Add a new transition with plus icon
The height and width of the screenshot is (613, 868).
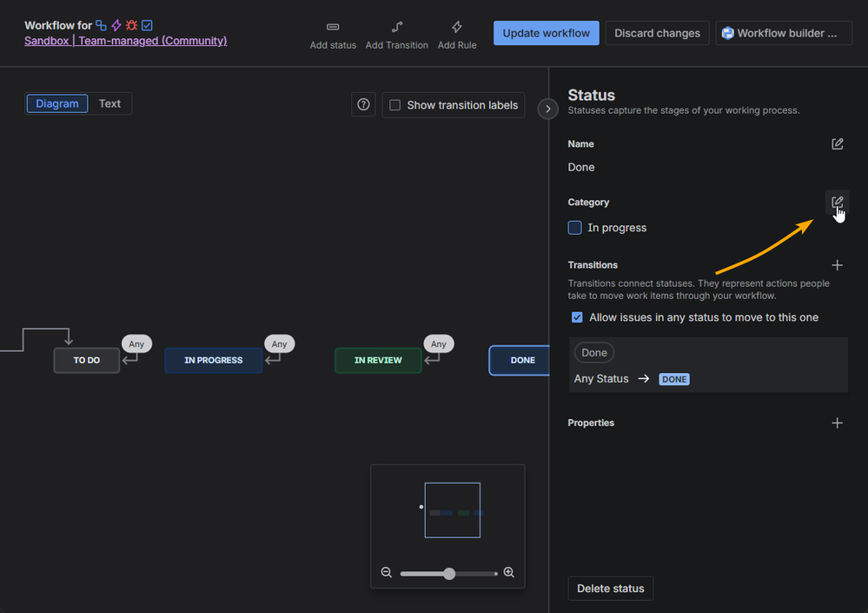[x=837, y=265]
